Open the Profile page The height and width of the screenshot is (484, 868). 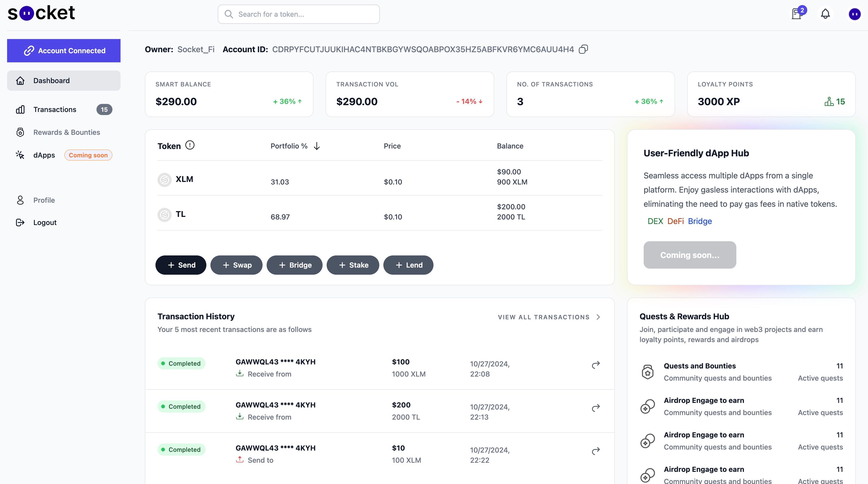pos(64,200)
